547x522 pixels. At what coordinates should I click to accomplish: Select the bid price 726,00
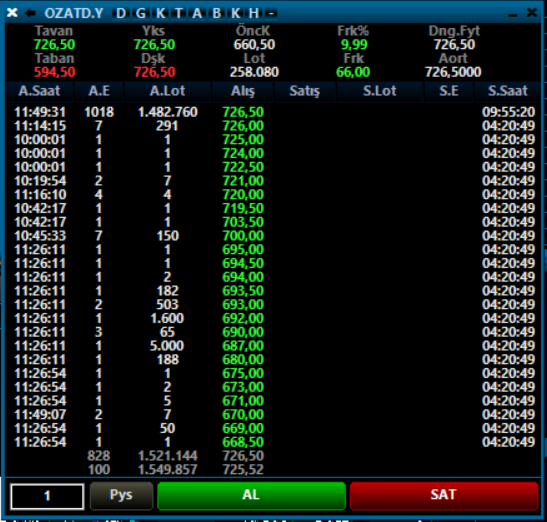pos(243,126)
